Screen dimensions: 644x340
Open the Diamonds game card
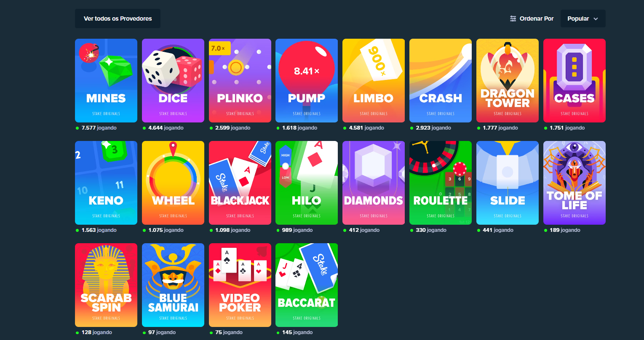374,183
